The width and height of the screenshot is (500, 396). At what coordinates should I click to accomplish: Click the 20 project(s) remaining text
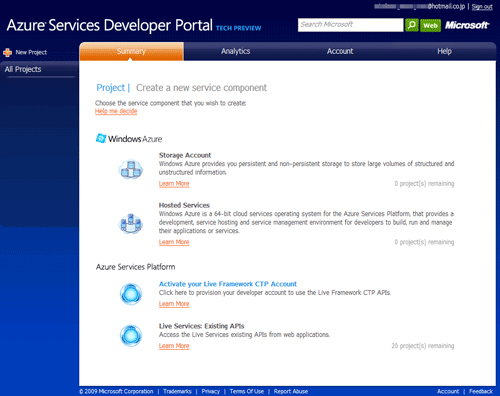[423, 346]
